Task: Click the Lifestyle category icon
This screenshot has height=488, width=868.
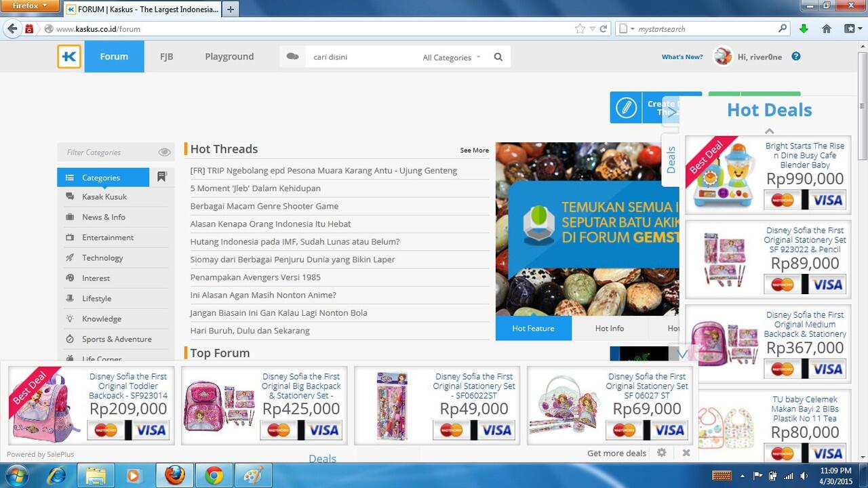Action: (69, 298)
